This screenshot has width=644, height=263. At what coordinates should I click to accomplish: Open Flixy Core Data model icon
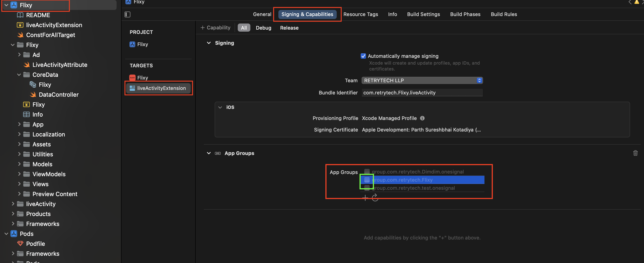pos(33,85)
